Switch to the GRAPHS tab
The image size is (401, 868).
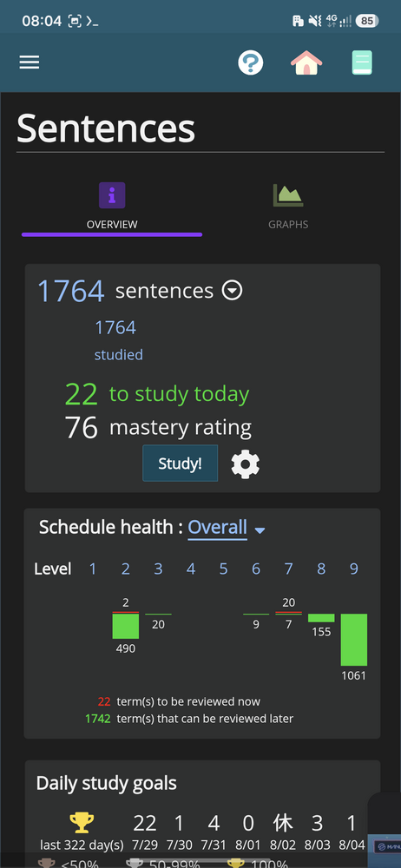pos(288,225)
